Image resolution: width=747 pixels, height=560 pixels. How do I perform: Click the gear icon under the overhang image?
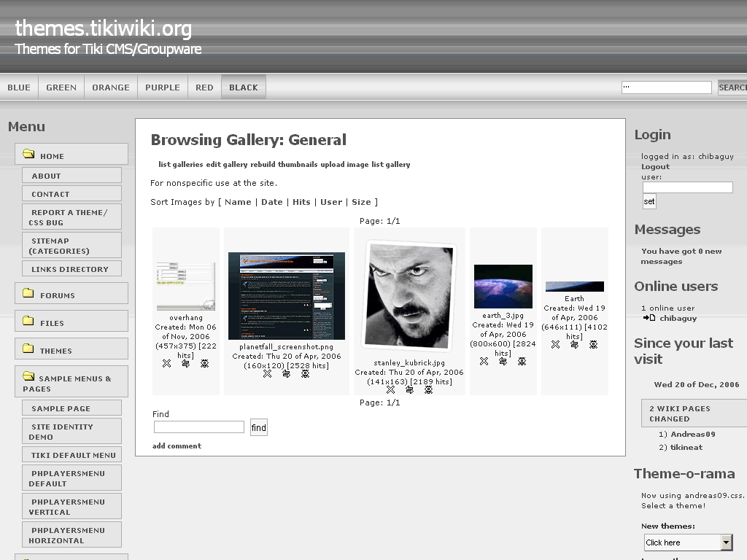tap(204, 363)
